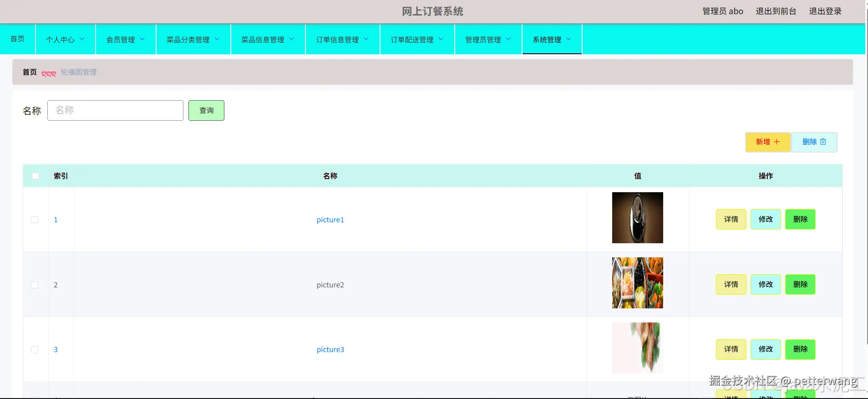Expand the chevron next to 订单配送管理
The width and height of the screenshot is (868, 399).
click(441, 39)
